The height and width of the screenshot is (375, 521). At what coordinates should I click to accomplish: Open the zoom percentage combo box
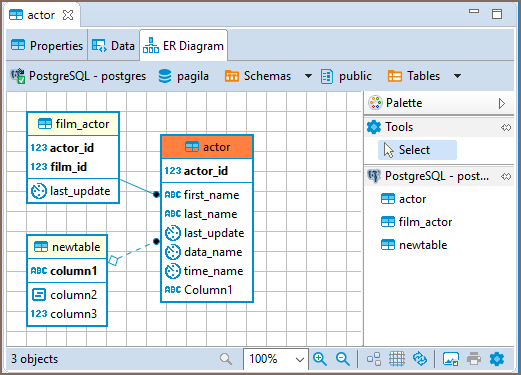(276, 359)
